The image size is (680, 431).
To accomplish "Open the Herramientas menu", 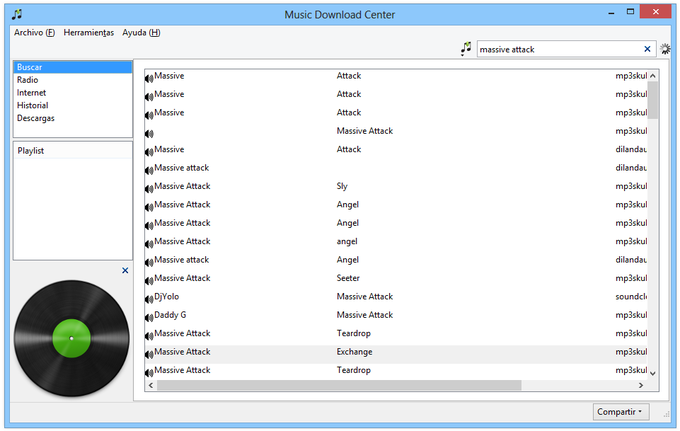I will click(88, 33).
